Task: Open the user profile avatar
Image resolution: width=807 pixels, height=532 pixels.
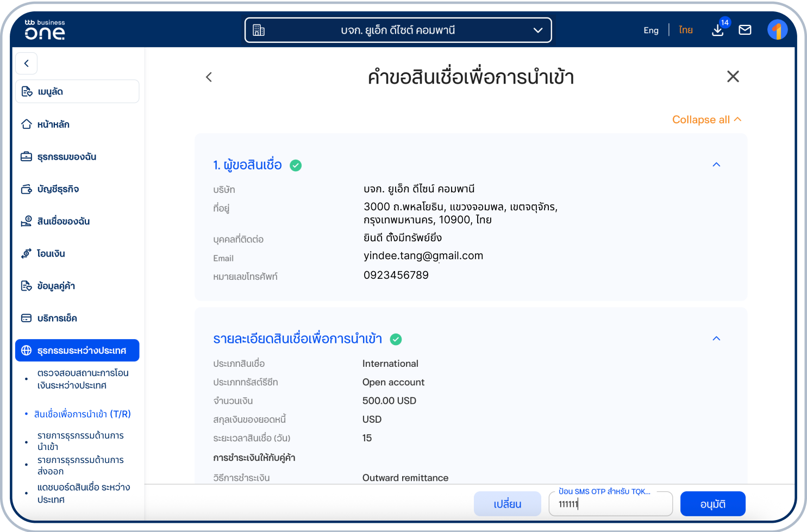Action: pyautogui.click(x=778, y=30)
